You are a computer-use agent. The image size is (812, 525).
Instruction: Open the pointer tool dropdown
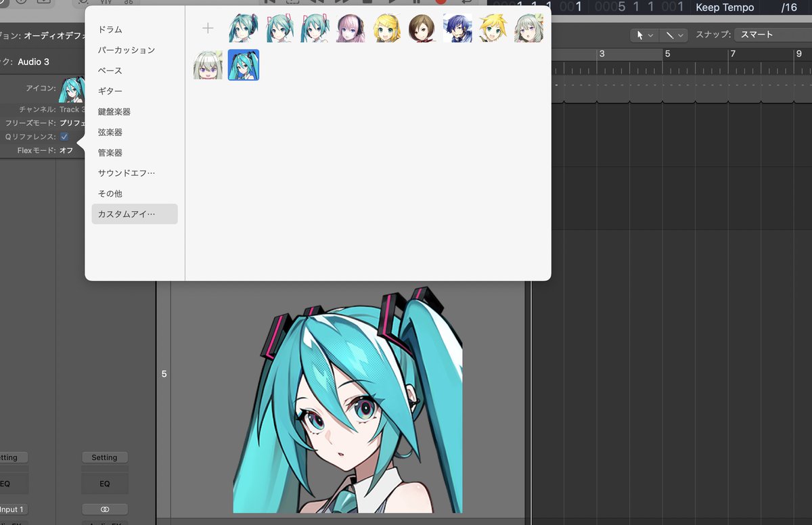point(644,35)
